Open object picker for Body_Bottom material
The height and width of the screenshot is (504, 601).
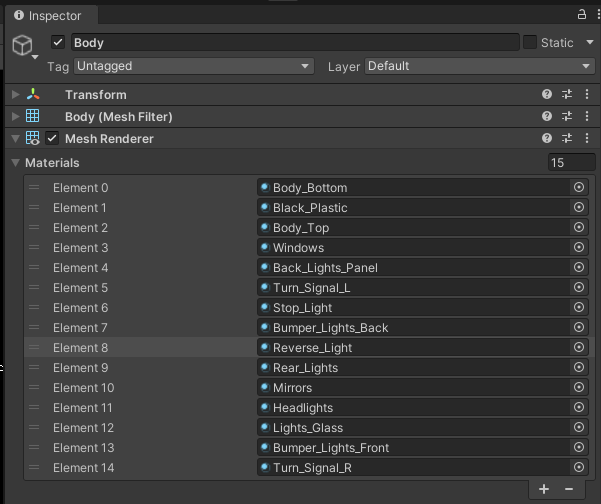pyautogui.click(x=578, y=188)
